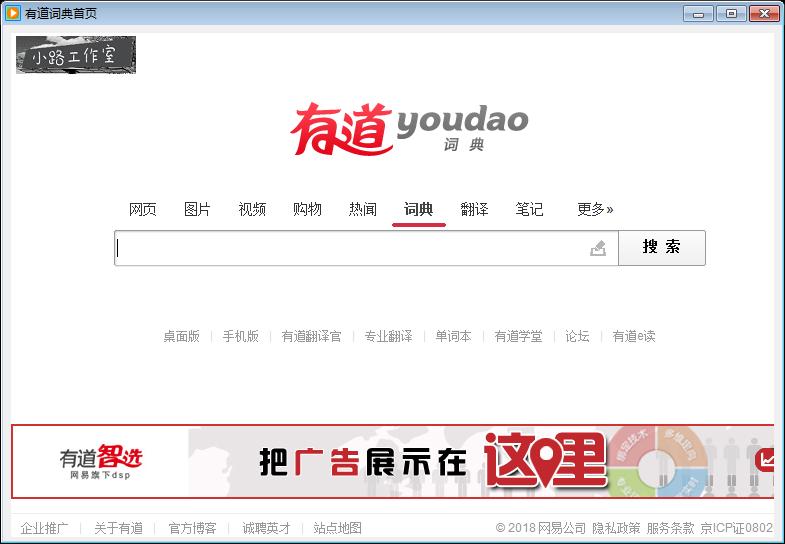Open the 有道翻译官 link

(x=311, y=336)
